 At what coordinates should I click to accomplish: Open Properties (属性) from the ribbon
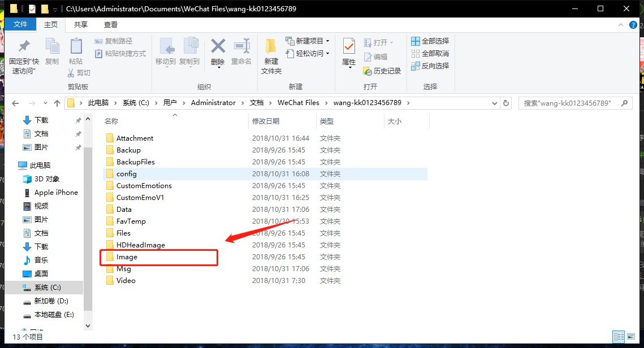click(x=348, y=53)
